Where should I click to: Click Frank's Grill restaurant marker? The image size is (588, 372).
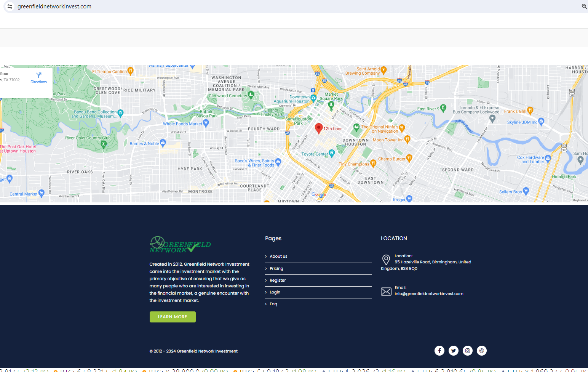(530, 111)
